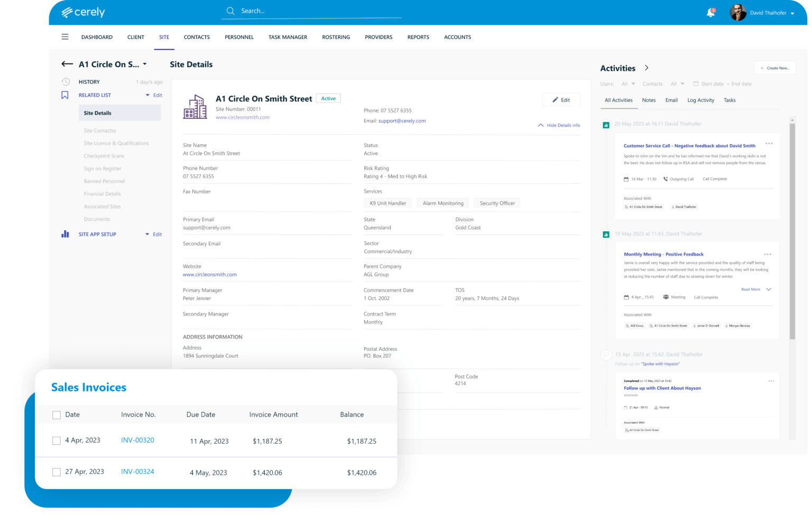
Task: Click the notification bell icon
Action: (x=710, y=13)
